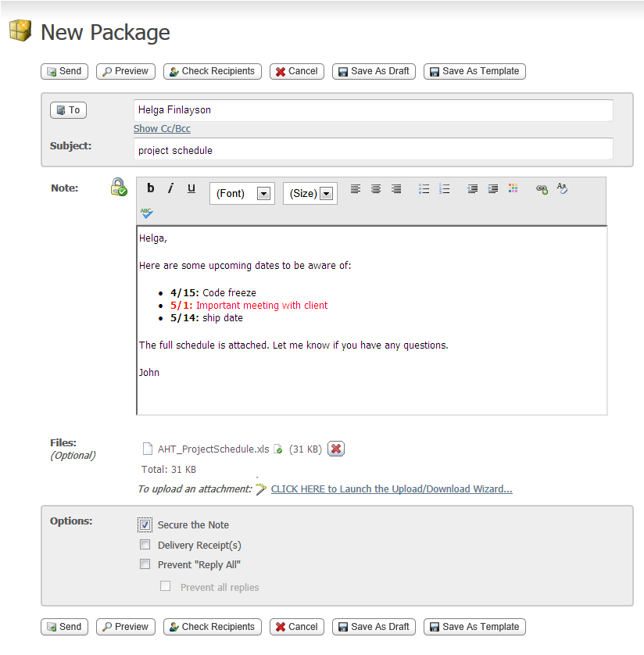Screen dimensions: 644x655
Task: Select the center alignment icon
Action: (376, 188)
